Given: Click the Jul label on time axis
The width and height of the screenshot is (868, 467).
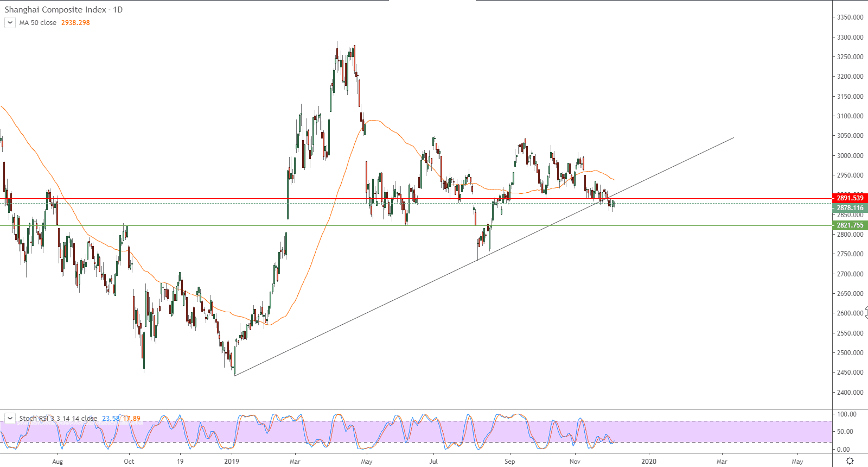Looking at the screenshot, I should (x=433, y=462).
